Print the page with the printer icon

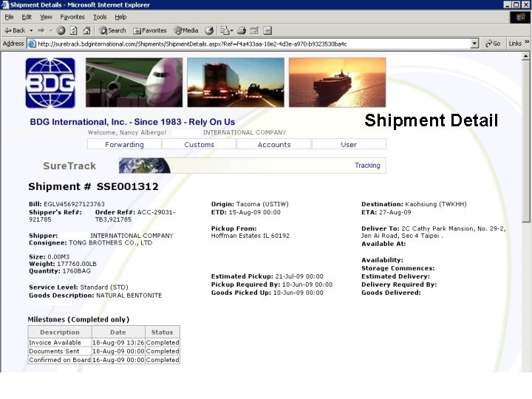pos(242,30)
